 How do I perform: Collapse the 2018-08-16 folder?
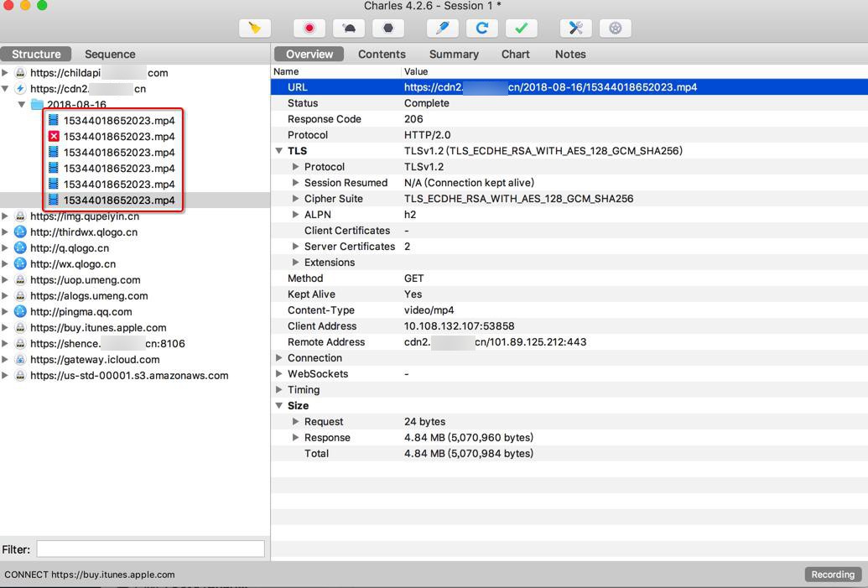[22, 104]
